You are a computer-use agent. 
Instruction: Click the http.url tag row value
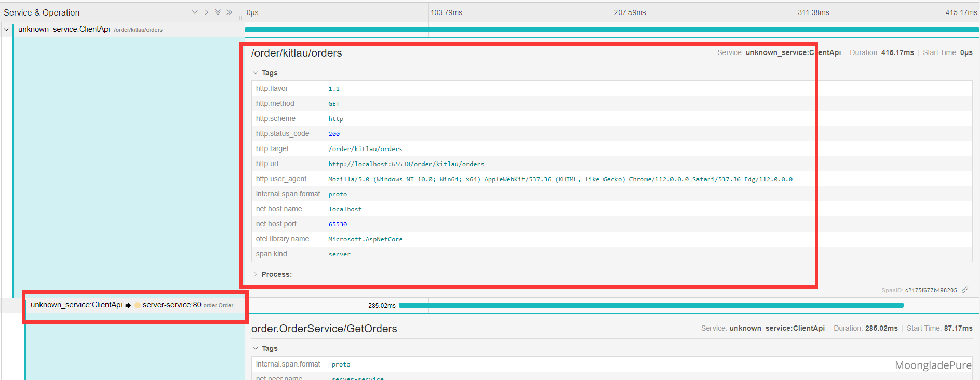click(406, 164)
